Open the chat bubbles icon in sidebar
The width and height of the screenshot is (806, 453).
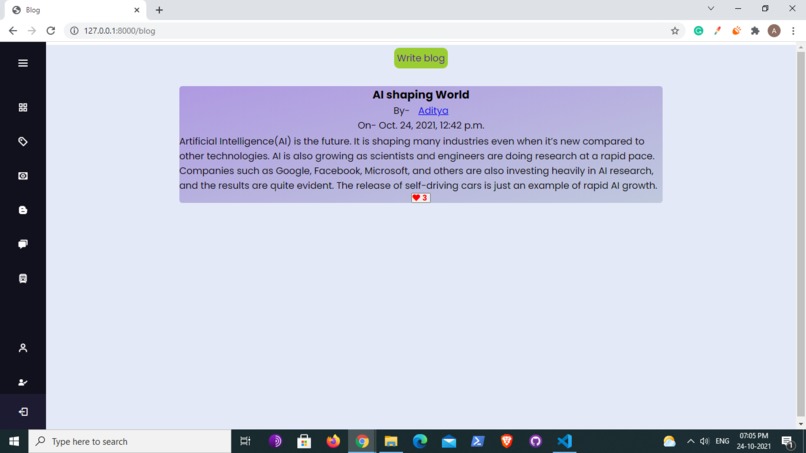tap(23, 244)
